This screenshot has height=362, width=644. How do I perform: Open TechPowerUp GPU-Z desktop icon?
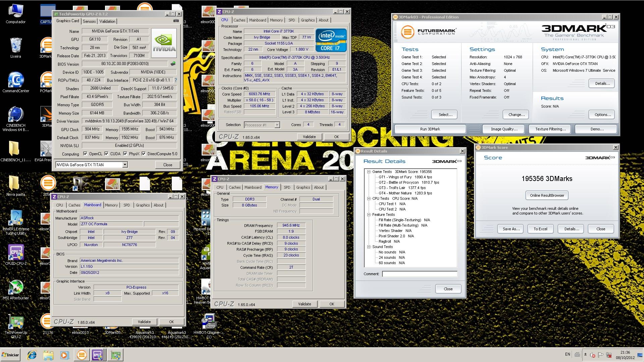(15, 326)
